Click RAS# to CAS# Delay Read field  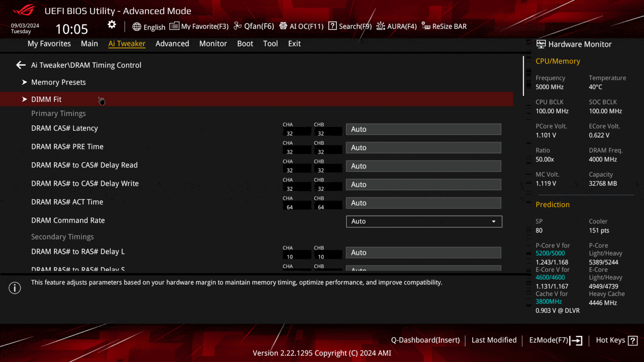coord(424,166)
